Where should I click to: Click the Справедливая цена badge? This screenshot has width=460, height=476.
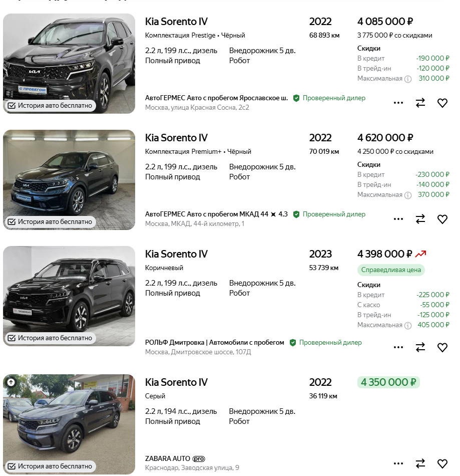(391, 270)
